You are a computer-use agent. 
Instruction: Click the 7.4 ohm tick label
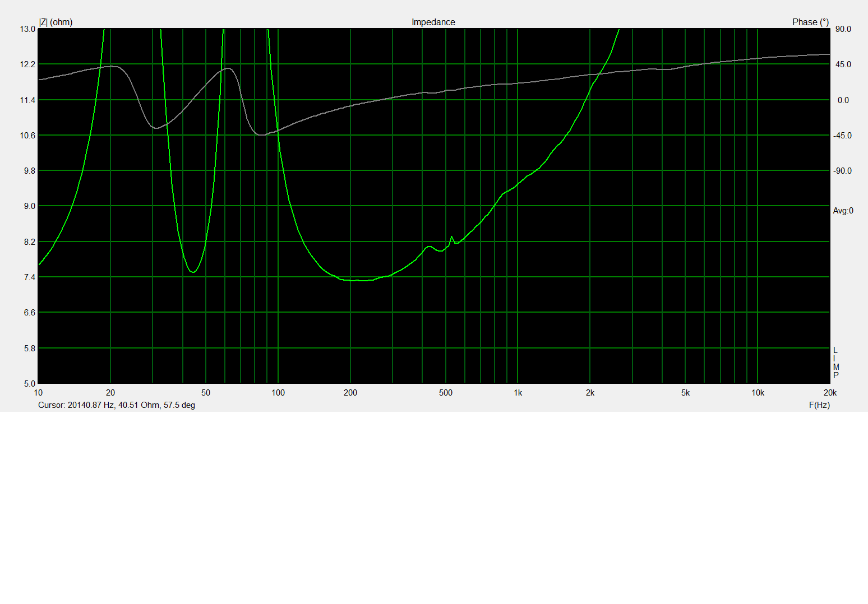pos(29,277)
